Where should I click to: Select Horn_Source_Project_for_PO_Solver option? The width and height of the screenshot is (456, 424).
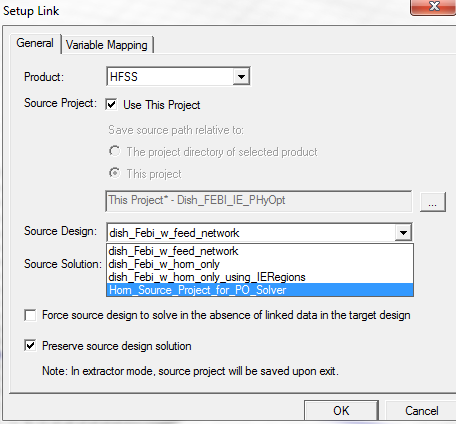(260, 290)
